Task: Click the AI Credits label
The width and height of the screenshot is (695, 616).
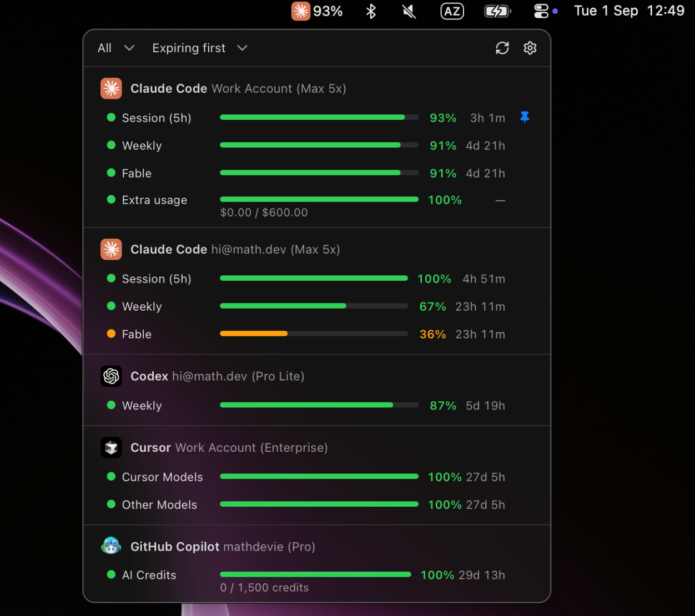Action: pyautogui.click(x=149, y=575)
